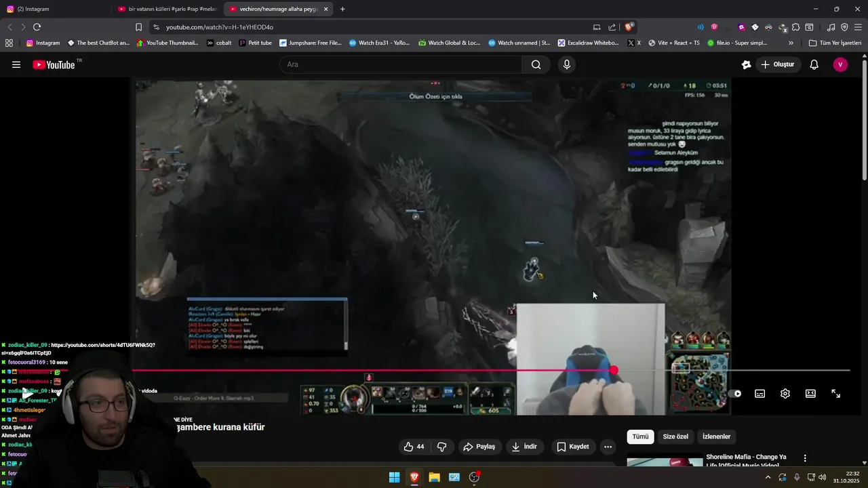Screen dimensions: 868x488
Task: Start voice search with microphone icon
Action: 567,64
